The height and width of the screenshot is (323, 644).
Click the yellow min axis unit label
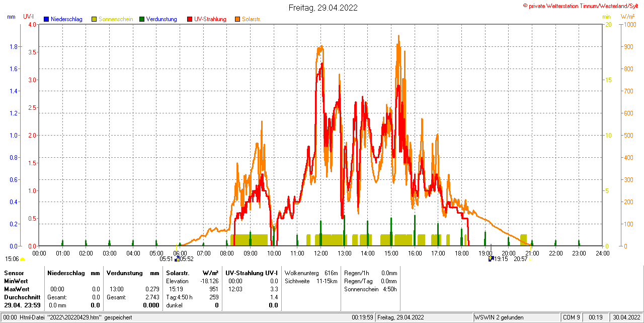pos(606,17)
